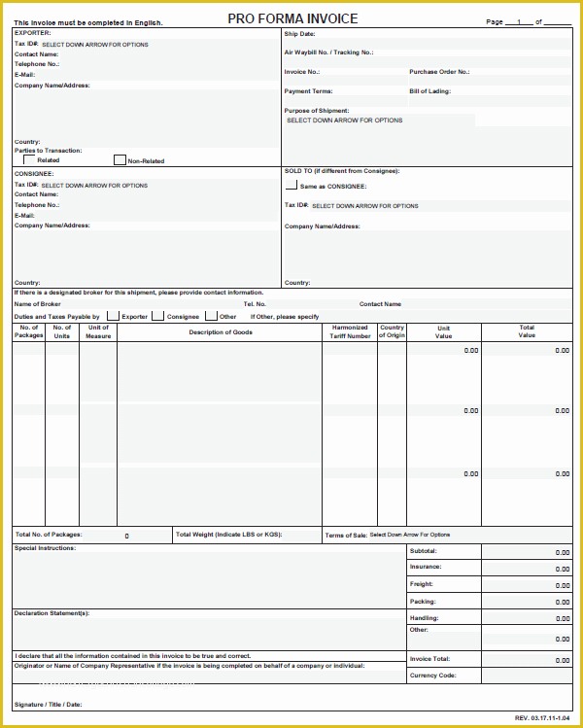This screenshot has width=583, height=728.
Task: Click the Total No. of Packages field
Action: pyautogui.click(x=126, y=536)
